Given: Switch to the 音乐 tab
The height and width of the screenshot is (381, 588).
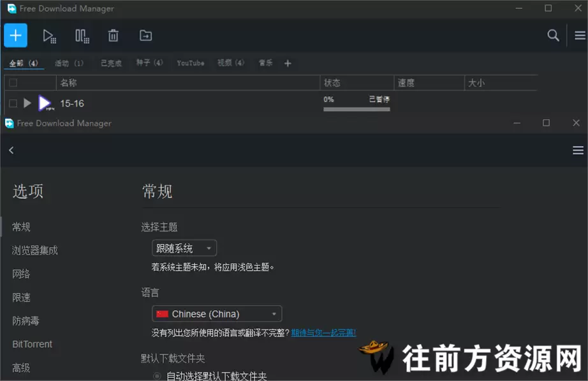Looking at the screenshot, I should pos(265,62).
